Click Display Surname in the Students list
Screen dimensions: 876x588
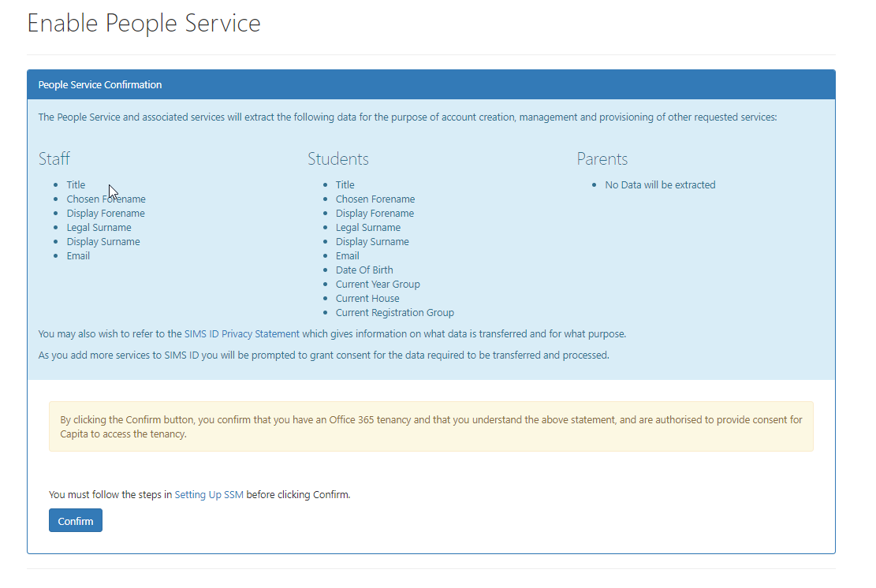(373, 242)
